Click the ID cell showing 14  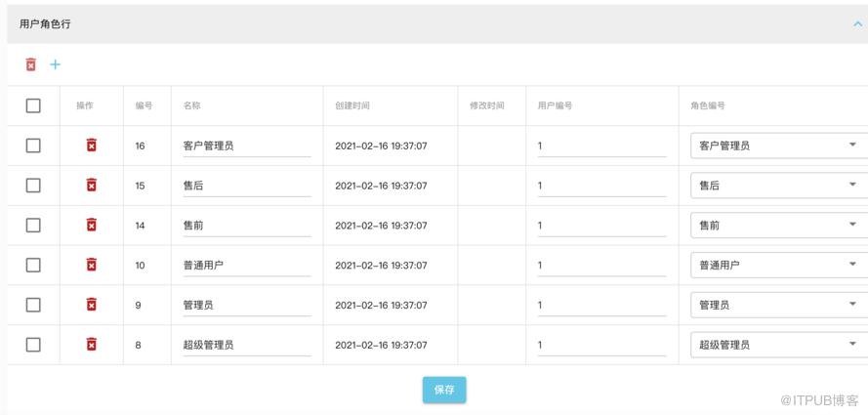[x=140, y=226]
